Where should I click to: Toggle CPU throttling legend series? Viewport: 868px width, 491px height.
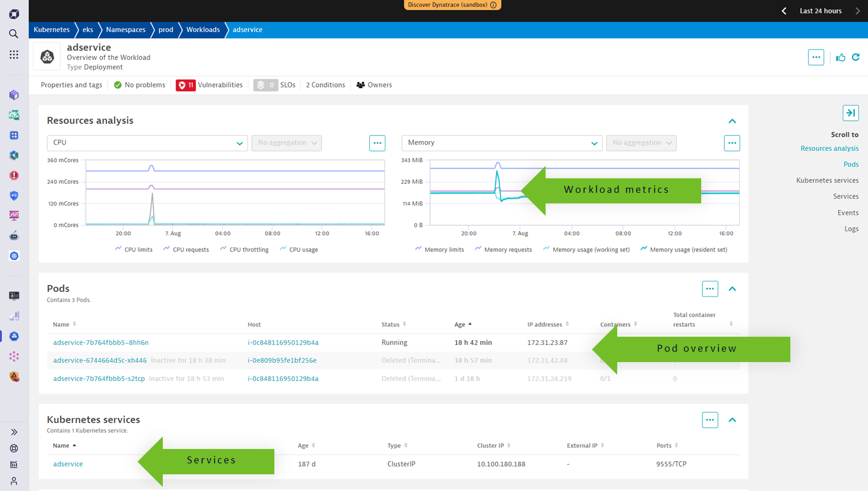(x=244, y=250)
